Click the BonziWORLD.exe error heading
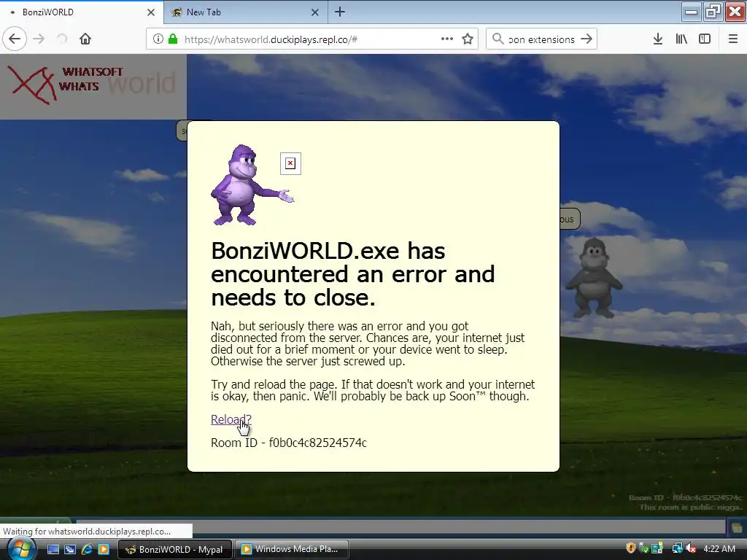The image size is (747, 560). (353, 274)
